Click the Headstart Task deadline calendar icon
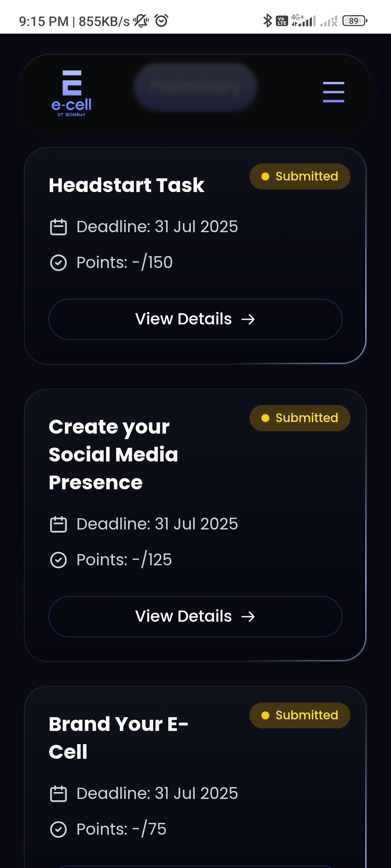Viewport: 391px width, 868px height. (58, 227)
